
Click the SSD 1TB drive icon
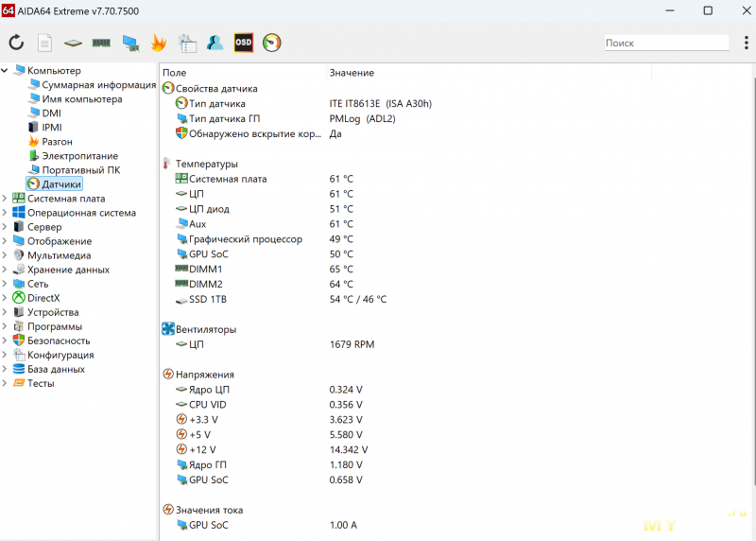[x=181, y=300]
